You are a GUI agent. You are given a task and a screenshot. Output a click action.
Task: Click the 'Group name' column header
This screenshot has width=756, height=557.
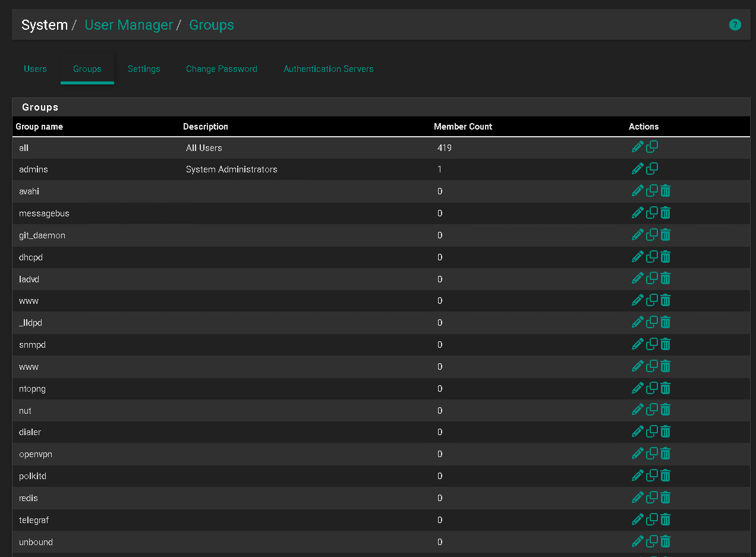(39, 127)
